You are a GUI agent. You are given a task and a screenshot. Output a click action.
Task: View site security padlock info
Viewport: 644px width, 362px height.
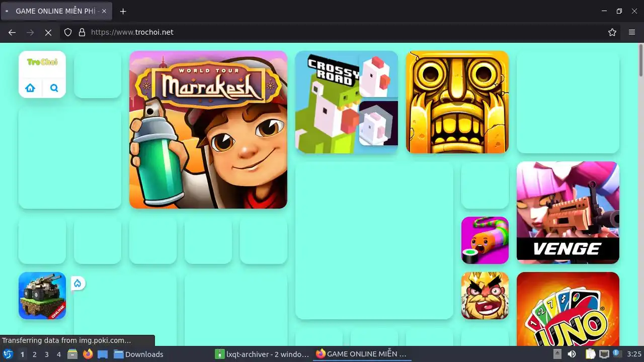[x=82, y=32]
